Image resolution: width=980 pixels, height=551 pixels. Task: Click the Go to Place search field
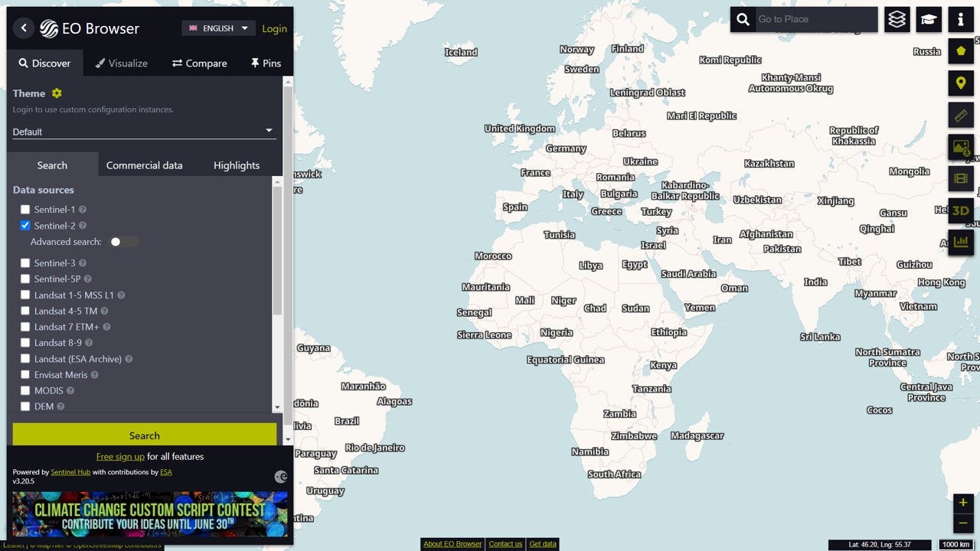coord(813,19)
